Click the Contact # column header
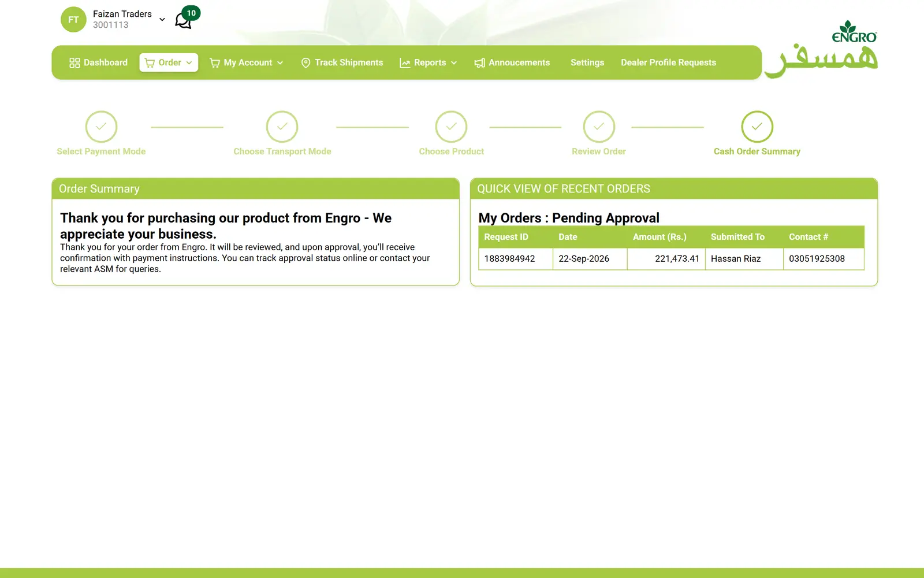The image size is (924, 578). pos(824,237)
